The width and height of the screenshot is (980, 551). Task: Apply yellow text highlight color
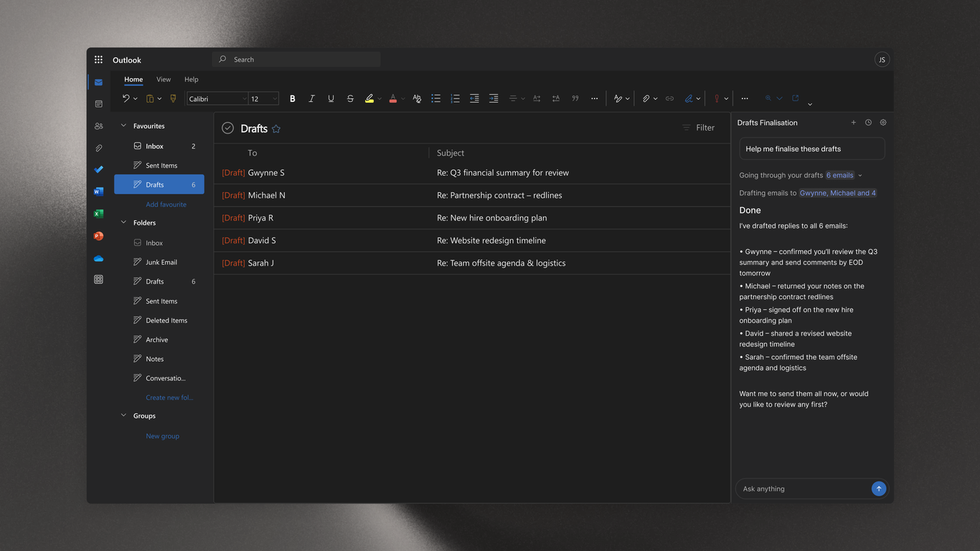pos(369,98)
